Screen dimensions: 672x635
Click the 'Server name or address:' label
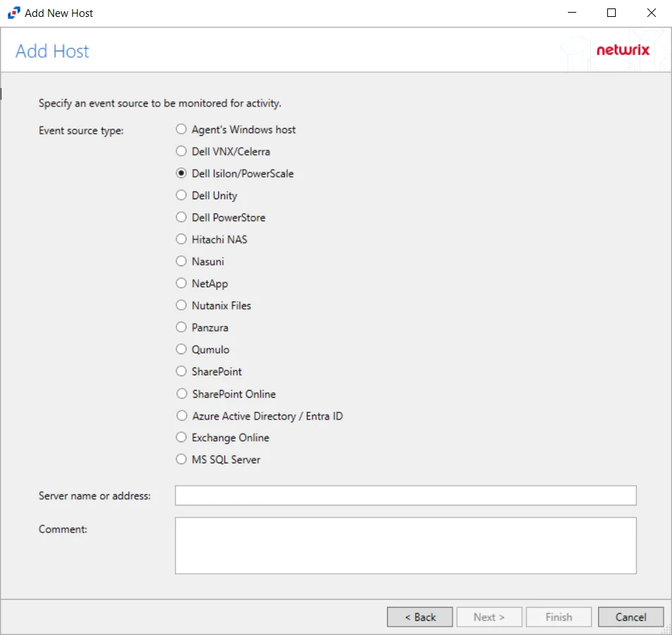tap(95, 496)
